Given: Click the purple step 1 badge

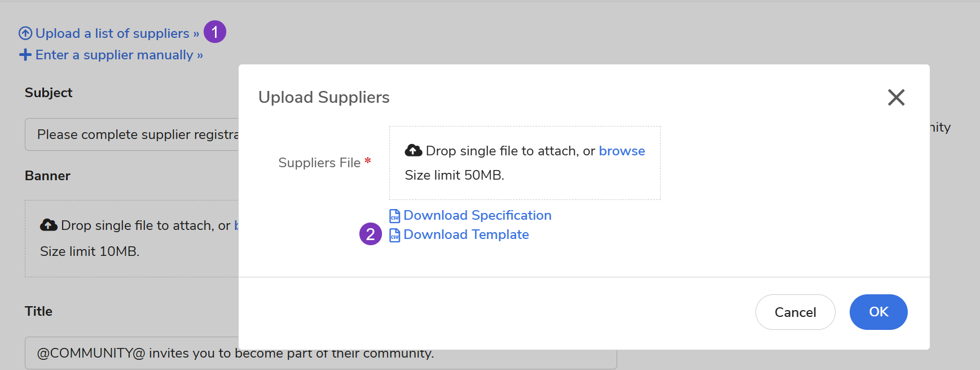Looking at the screenshot, I should (215, 32).
